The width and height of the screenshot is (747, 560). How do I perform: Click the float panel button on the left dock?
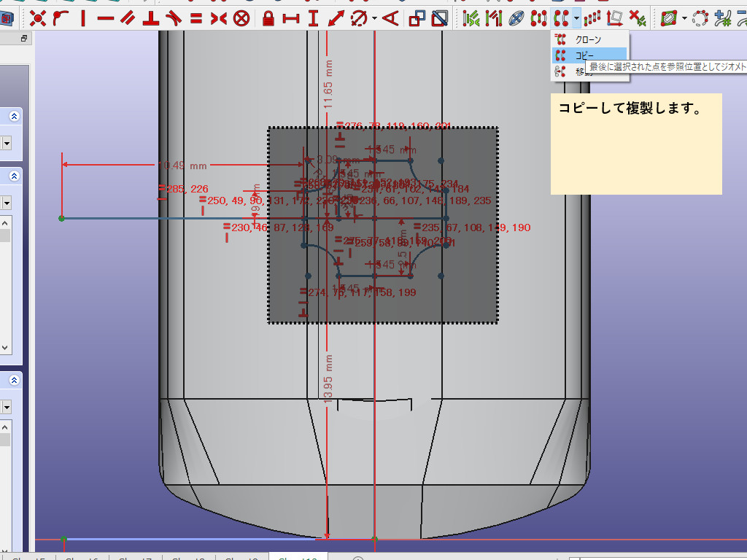pos(23,39)
